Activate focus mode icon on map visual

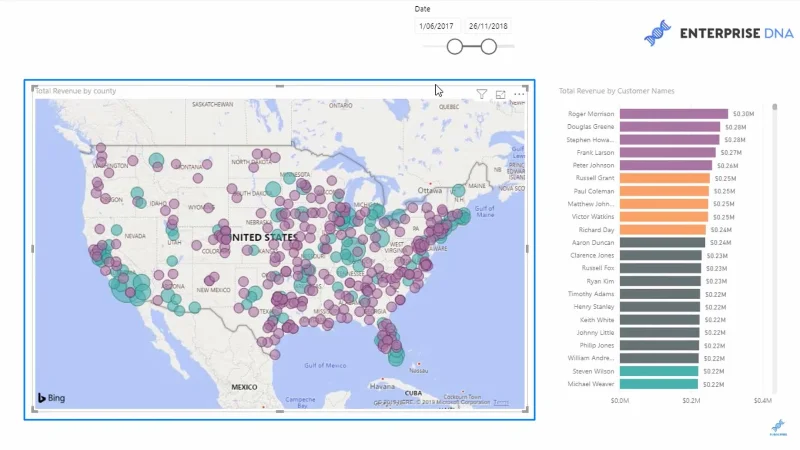(x=501, y=94)
